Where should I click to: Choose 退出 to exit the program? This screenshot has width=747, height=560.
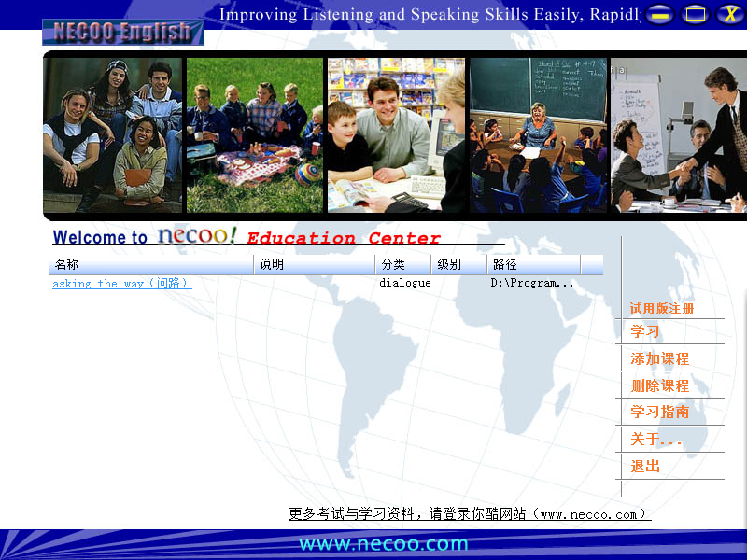tap(645, 466)
